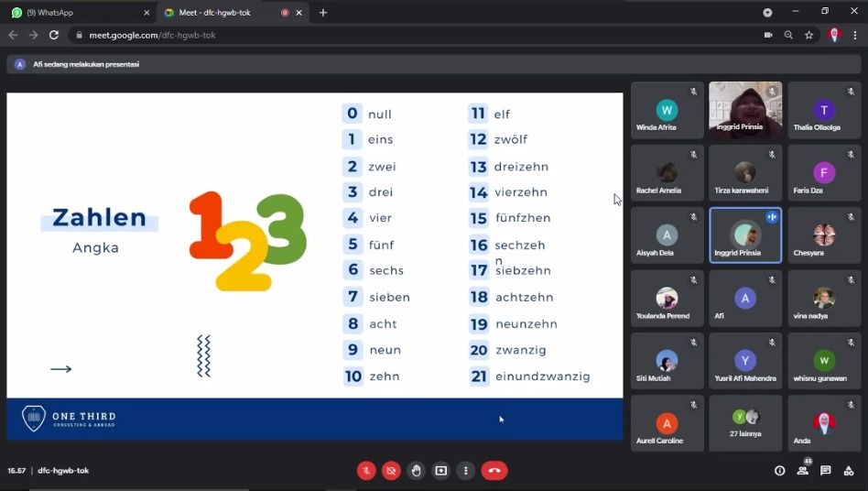Show participants list people icon
This screenshot has height=491, width=868.
pos(803,471)
